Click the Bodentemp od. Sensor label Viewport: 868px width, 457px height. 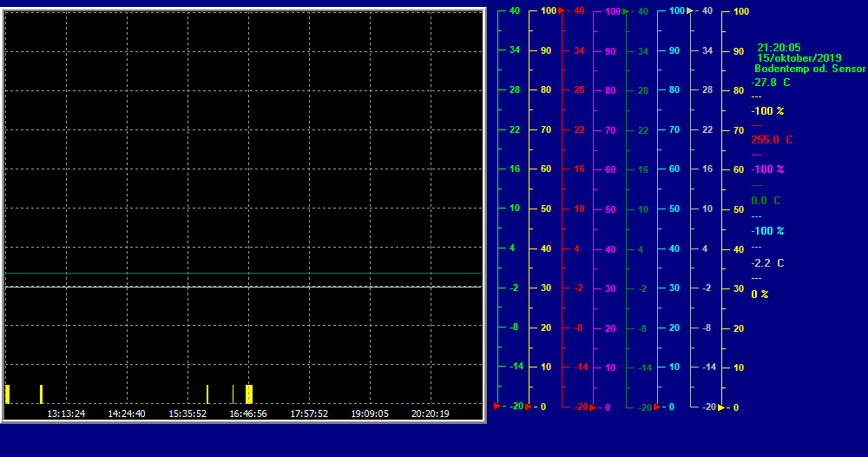point(809,69)
